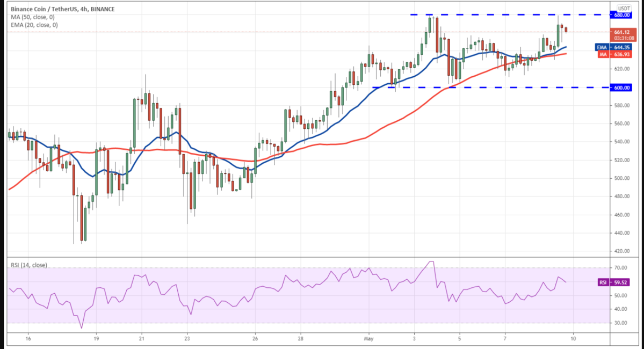This screenshot has height=349, width=644.
Task: Open the USDT currency selector
Action: [623, 8]
